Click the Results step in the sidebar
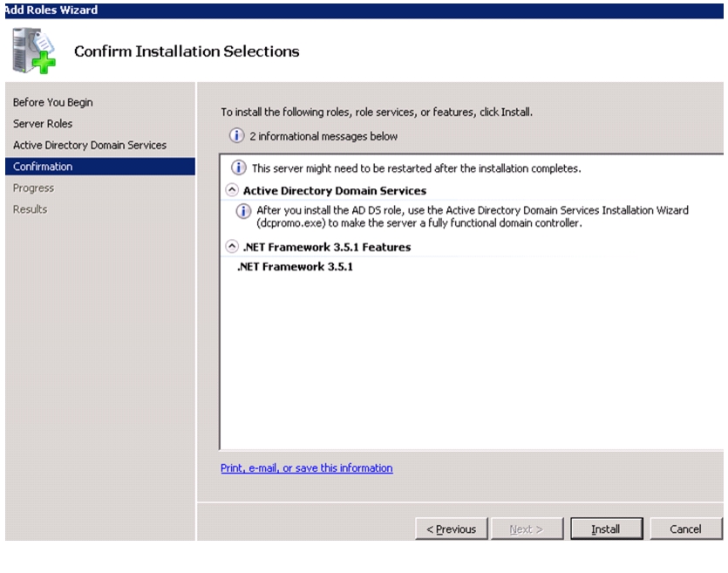 coord(31,209)
